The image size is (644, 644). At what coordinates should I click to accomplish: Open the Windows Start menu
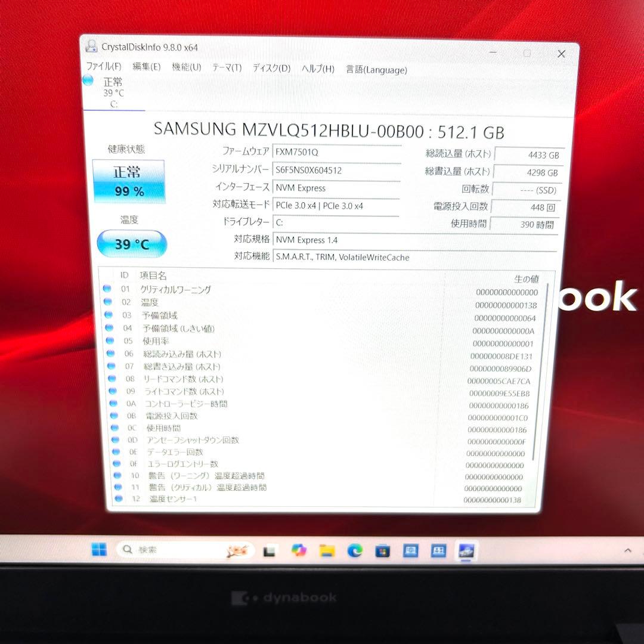99,549
